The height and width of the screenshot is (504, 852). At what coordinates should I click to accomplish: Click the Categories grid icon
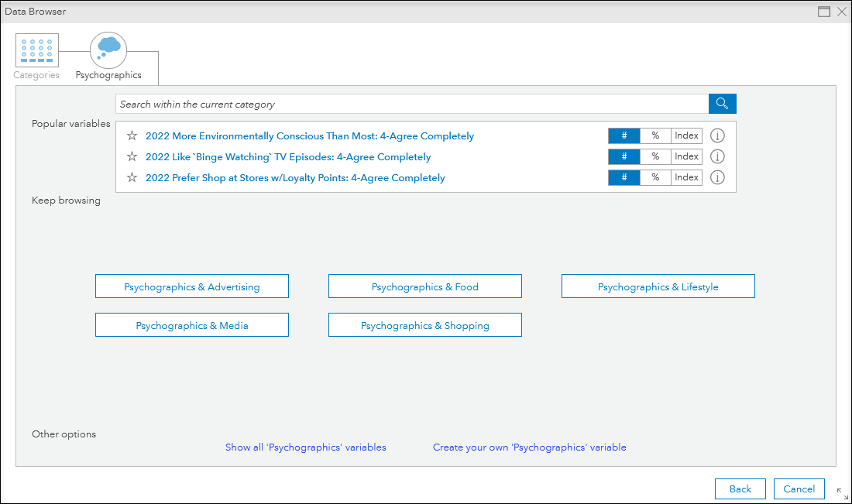[36, 48]
